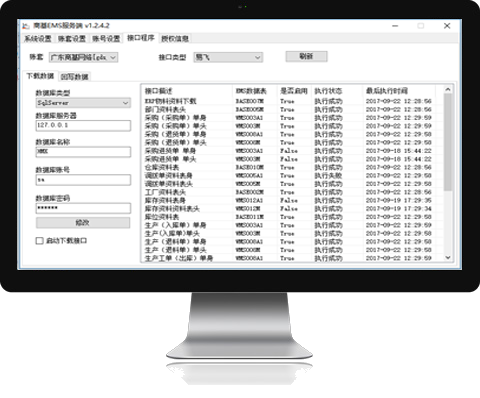This screenshot has height=398, width=480.
Task: Select the ERP物料资料下载 row
Action: pyautogui.click(x=293, y=101)
